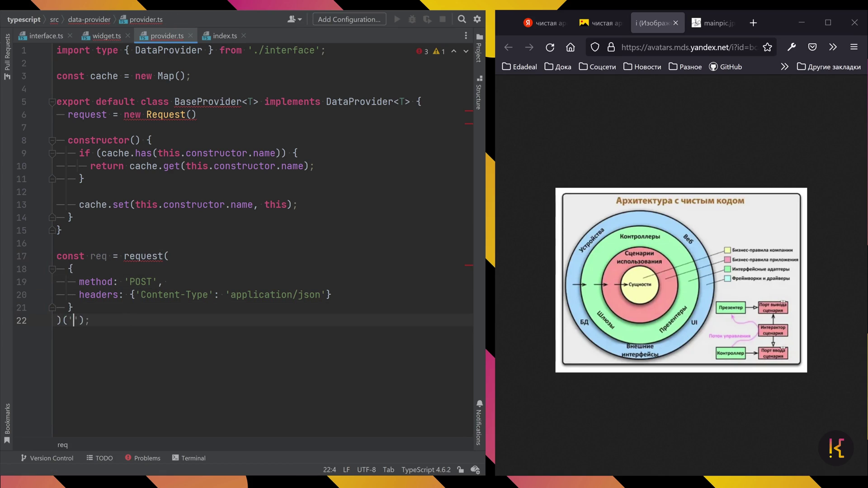Reload the browser page
868x488 pixels.
point(550,47)
